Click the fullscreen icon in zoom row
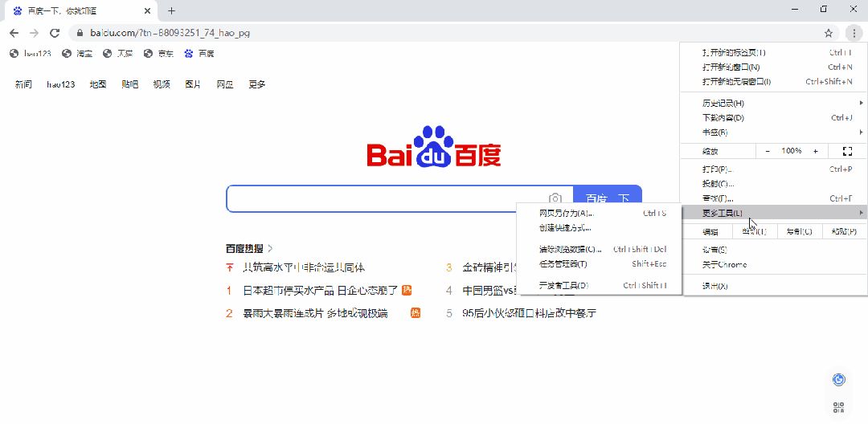868x424 pixels. pos(847,151)
